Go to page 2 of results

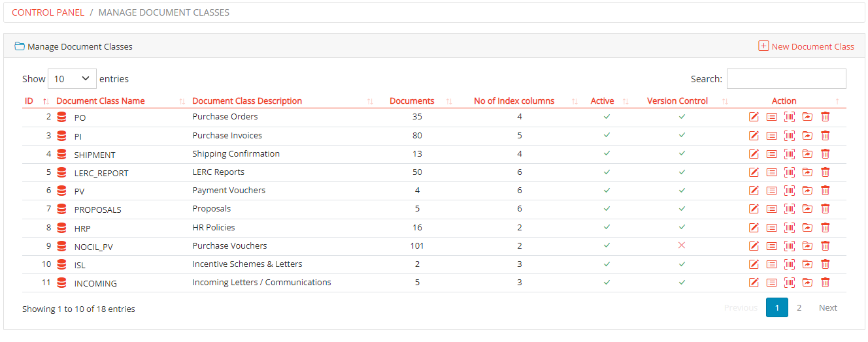[799, 308]
